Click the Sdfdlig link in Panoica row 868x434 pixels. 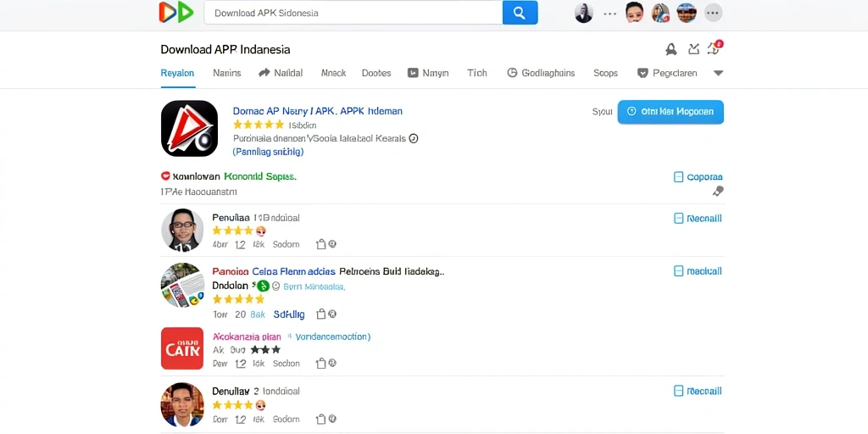coord(289,314)
